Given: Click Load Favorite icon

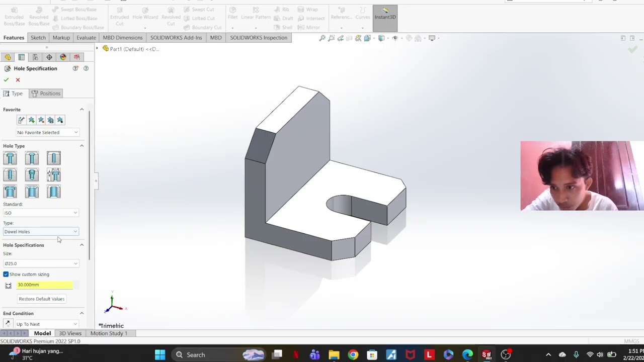Looking at the screenshot, I should [x=60, y=120].
